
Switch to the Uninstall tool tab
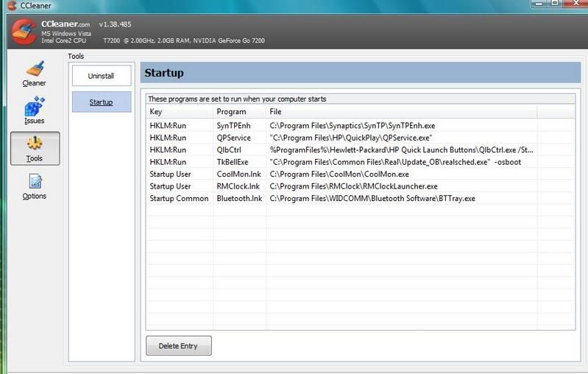coord(102,76)
